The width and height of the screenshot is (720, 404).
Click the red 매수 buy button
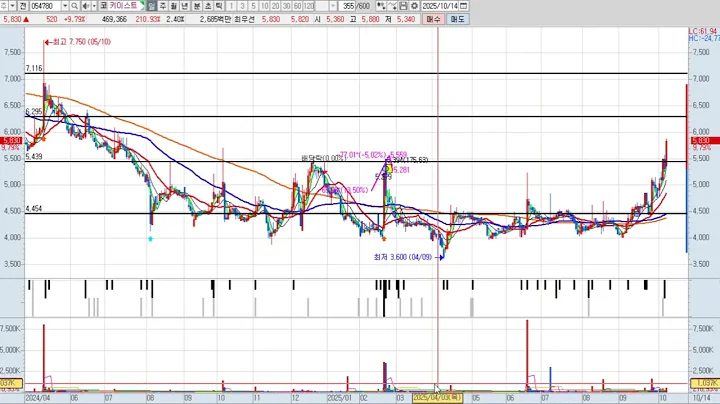[x=433, y=19]
